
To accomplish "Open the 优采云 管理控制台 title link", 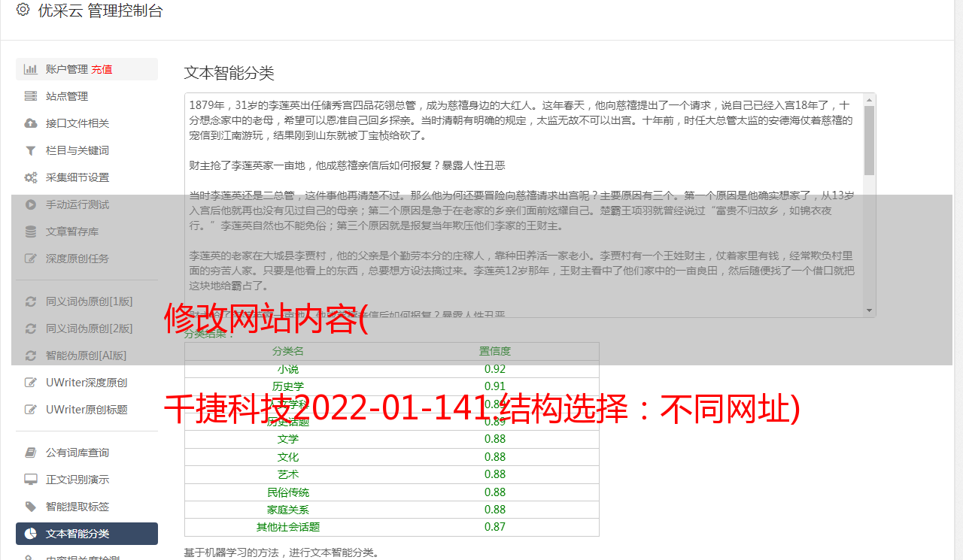I will 100,11.
